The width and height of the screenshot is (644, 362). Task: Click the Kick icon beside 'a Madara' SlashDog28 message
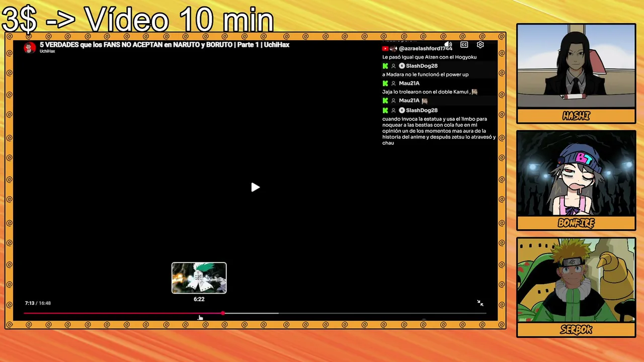tap(385, 66)
